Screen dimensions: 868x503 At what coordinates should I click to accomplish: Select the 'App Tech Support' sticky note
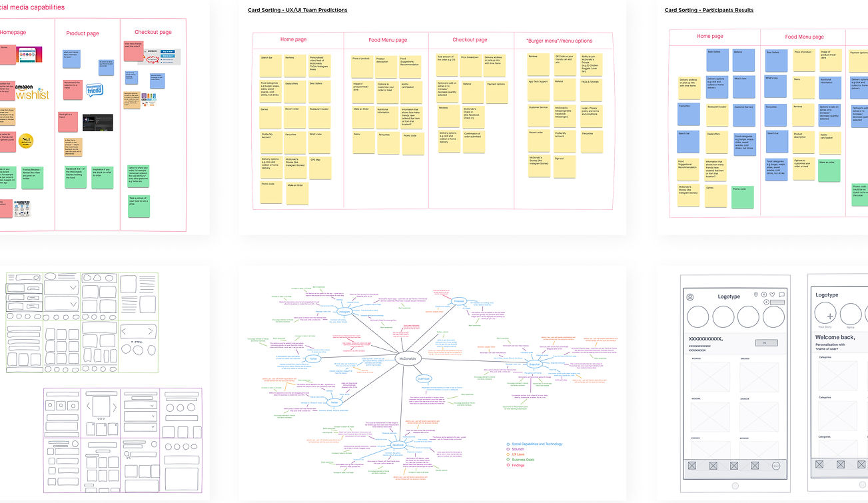coord(538,91)
